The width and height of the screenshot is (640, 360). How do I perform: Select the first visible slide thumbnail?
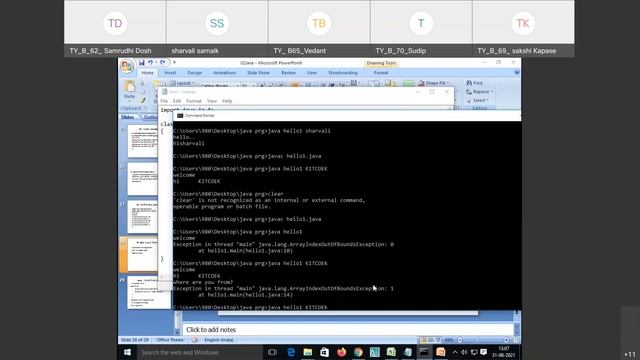tap(142, 141)
